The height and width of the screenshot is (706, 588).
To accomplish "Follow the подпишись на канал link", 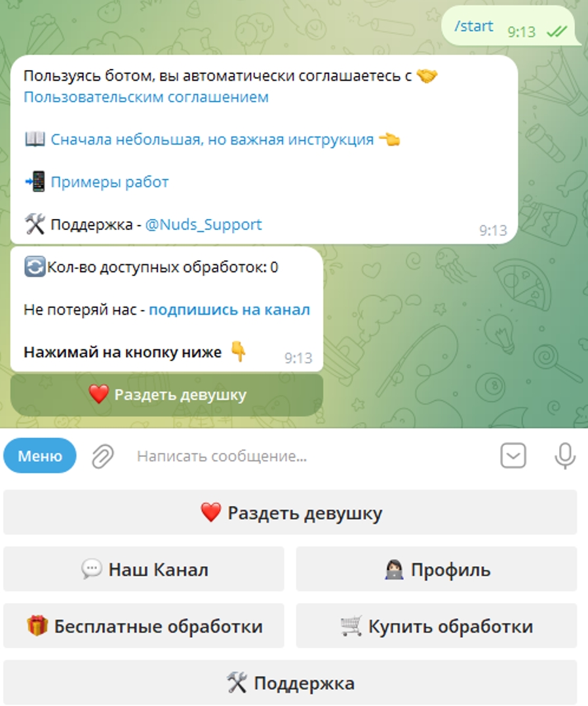I will pos(229,310).
